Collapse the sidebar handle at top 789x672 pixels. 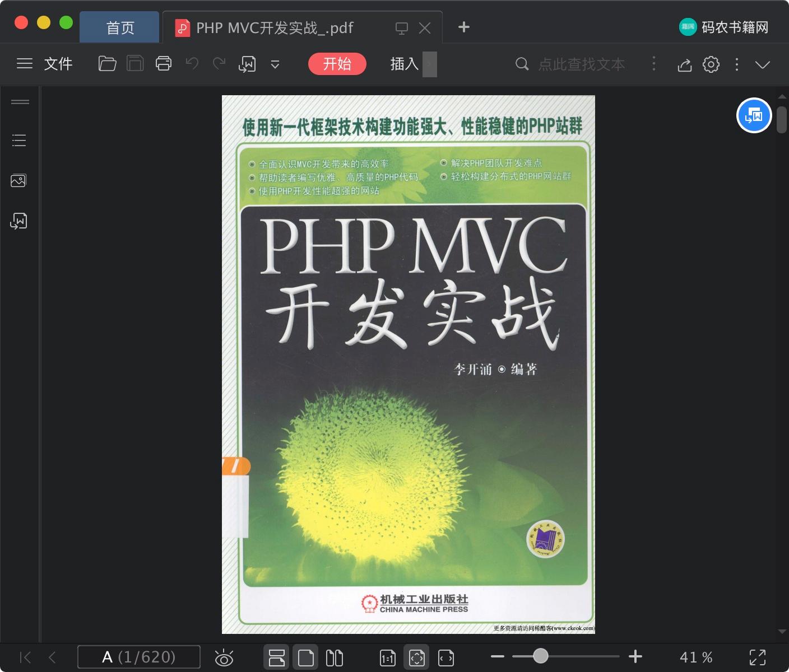pos(20,102)
